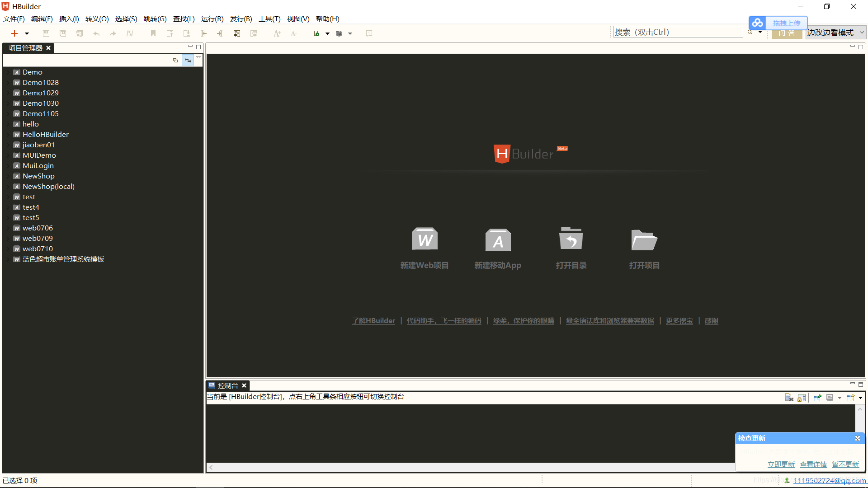
Task: Select the 蓝色超市账单管理系统模板 project
Action: 63,259
